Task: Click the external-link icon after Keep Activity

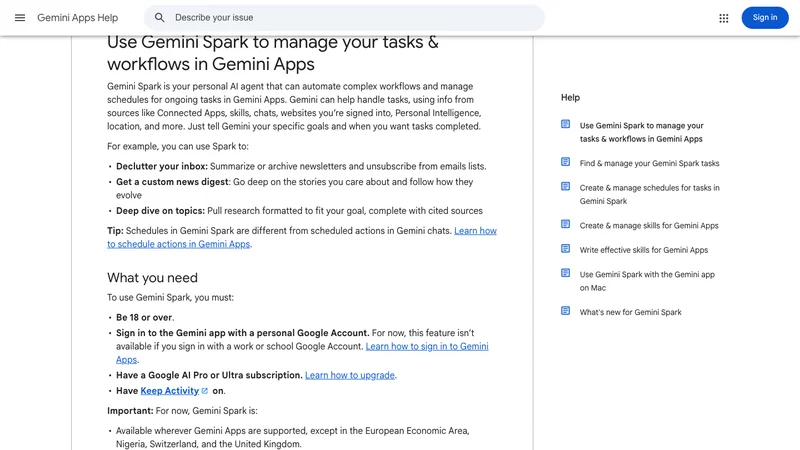Action: click(205, 391)
